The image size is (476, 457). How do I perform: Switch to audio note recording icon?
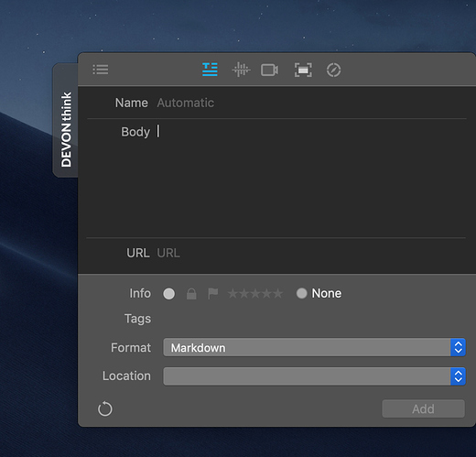tap(241, 70)
